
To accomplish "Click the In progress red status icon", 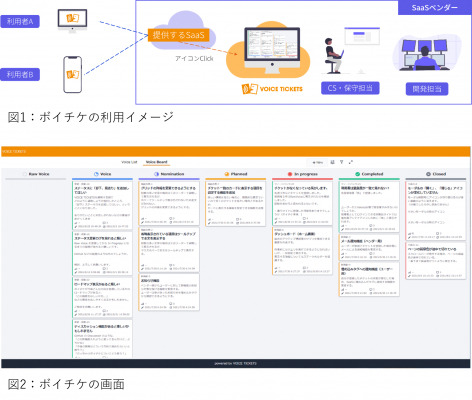I will coord(290,174).
